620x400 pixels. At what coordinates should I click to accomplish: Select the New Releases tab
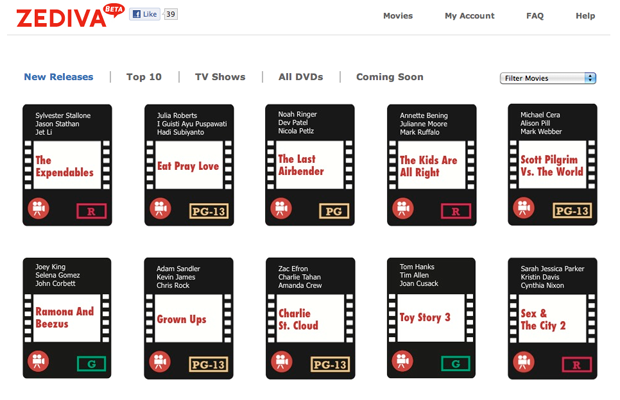[x=59, y=77]
